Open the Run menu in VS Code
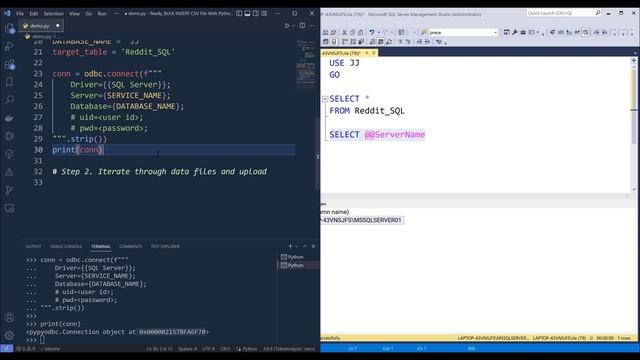The height and width of the screenshot is (360, 640). click(102, 13)
